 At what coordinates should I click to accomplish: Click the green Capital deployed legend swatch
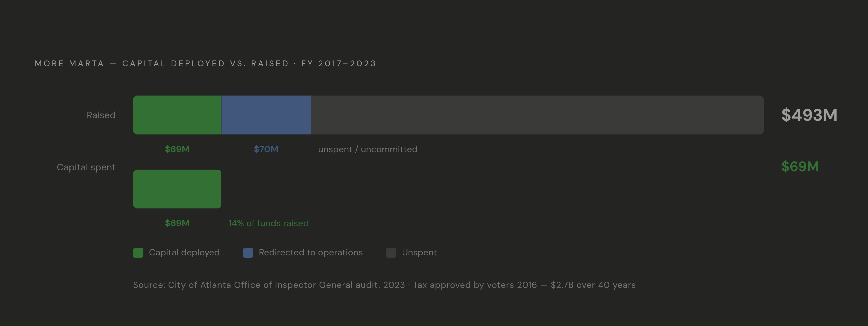point(138,253)
